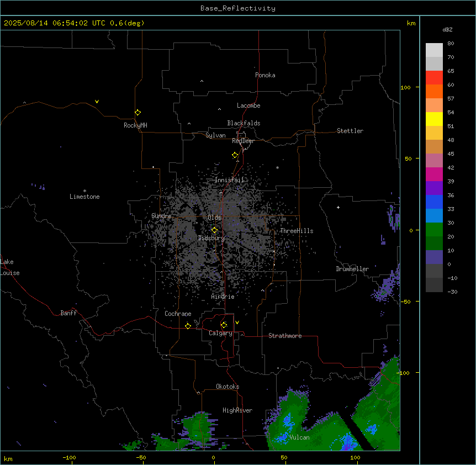The image size is (476, 465).
Task: Click the yellow V marker east of Calgary
Action: (x=237, y=323)
